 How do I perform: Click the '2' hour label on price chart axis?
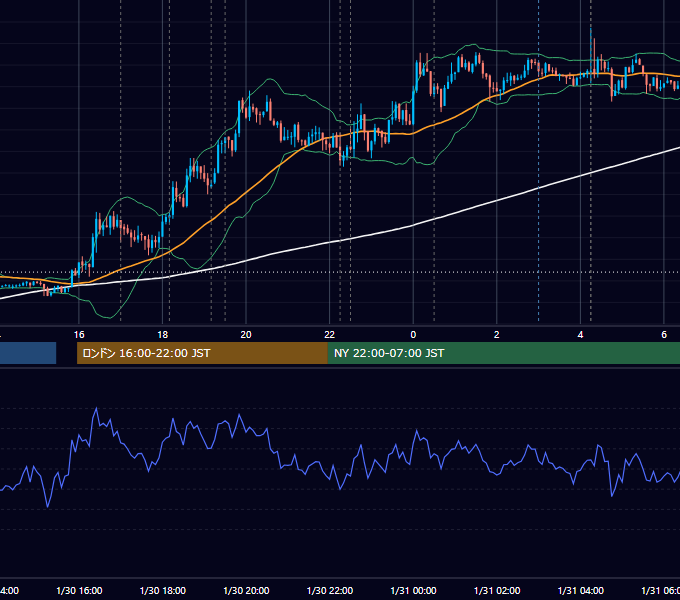coord(497,335)
